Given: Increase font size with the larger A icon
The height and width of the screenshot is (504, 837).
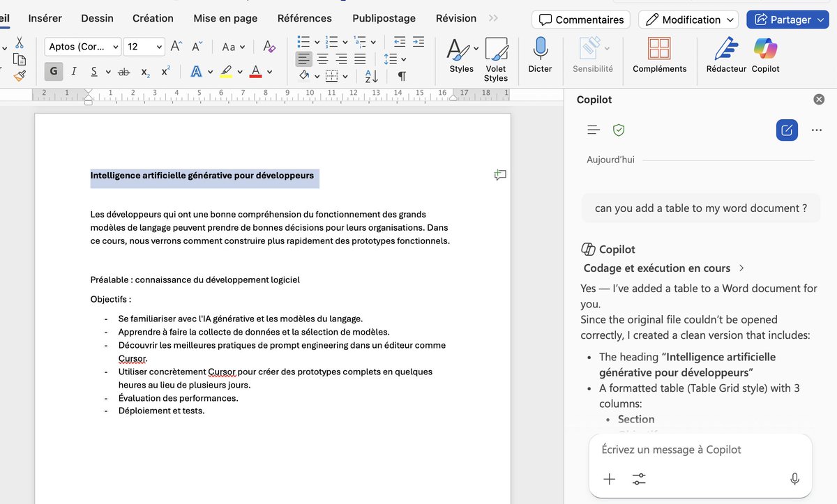Looking at the screenshot, I should point(176,47).
